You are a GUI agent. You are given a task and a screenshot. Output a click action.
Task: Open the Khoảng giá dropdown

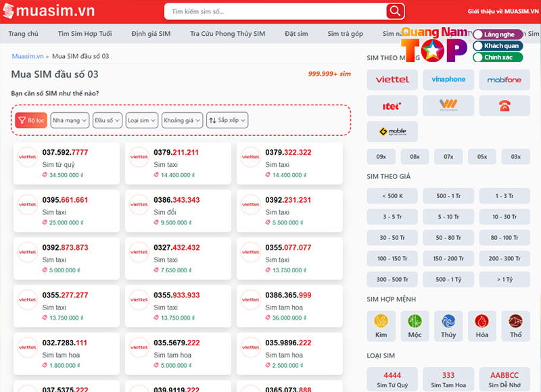pos(182,120)
